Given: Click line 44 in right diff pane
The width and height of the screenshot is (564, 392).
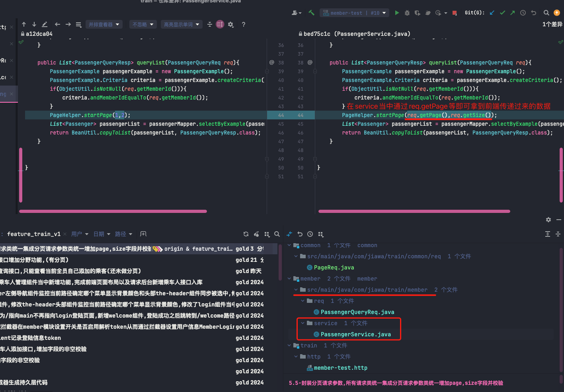Looking at the screenshot, I should [440, 115].
